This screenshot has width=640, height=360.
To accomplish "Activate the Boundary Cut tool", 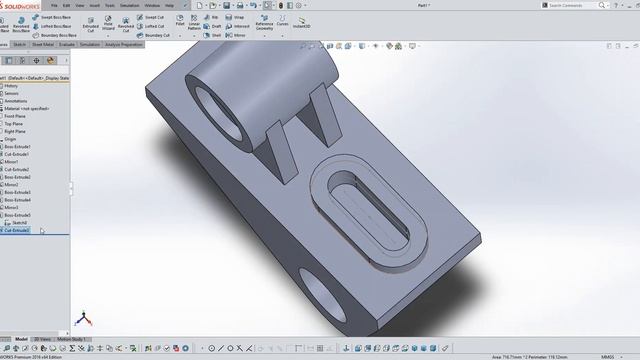I will pos(153,35).
